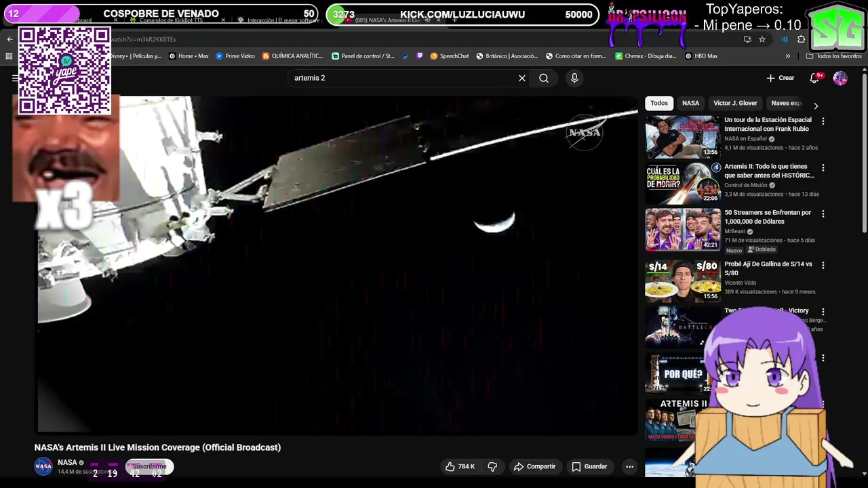
Task: Open the Como citar en form... bookmark
Action: click(576, 56)
